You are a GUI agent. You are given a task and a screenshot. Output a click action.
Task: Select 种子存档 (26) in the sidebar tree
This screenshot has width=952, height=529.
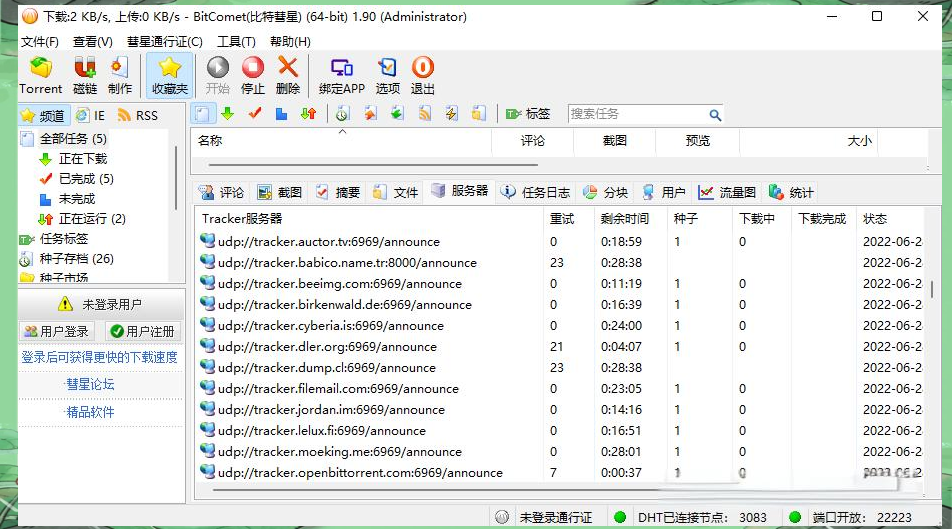pyautogui.click(x=76, y=259)
